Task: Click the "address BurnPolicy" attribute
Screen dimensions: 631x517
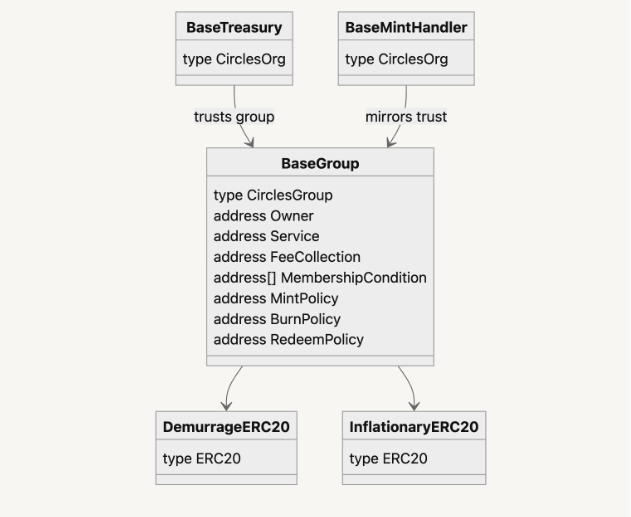Action: [x=277, y=319]
